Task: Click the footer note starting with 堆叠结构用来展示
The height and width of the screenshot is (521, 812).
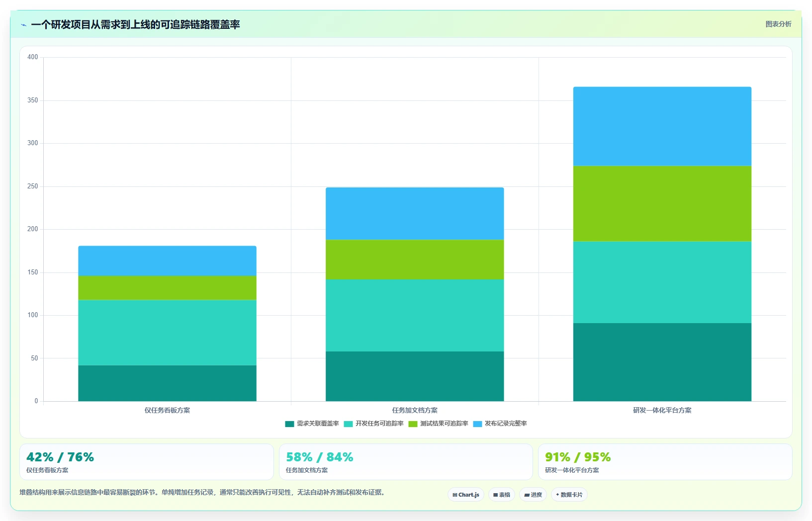Action: click(x=202, y=492)
